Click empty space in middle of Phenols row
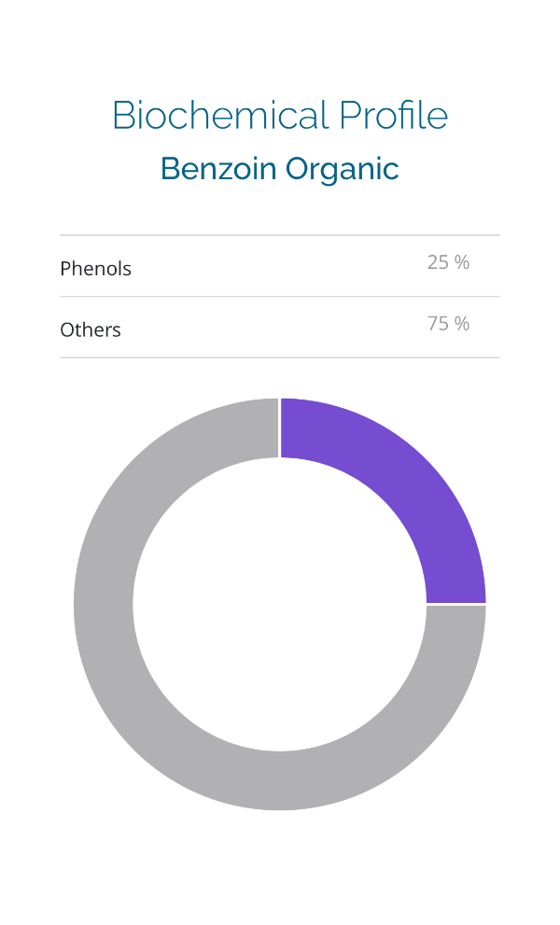Viewport: 560px width, 925px height. click(280, 267)
